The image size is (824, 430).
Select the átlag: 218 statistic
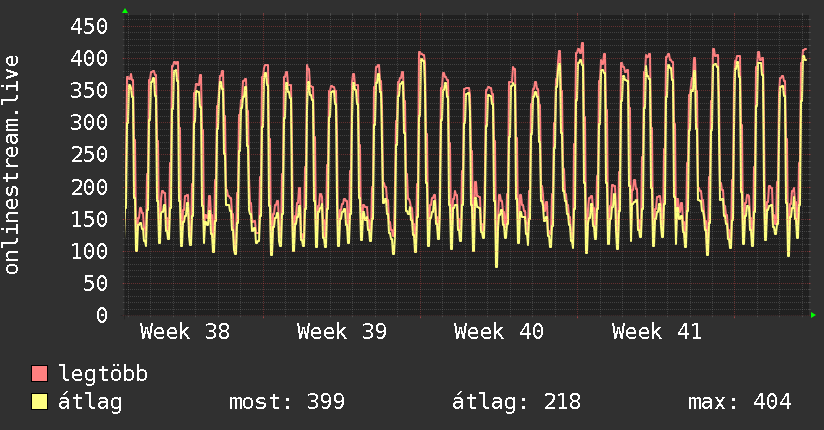[x=516, y=402]
